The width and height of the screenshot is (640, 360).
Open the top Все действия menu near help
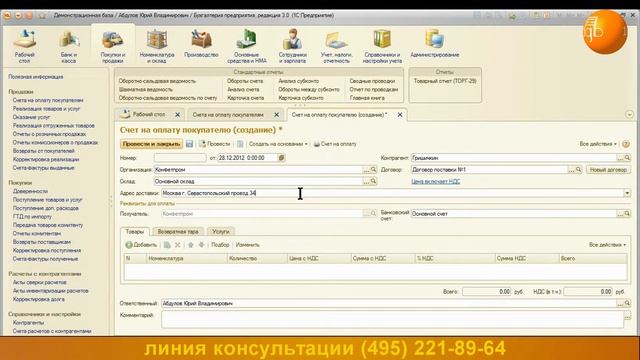pyautogui.click(x=598, y=144)
